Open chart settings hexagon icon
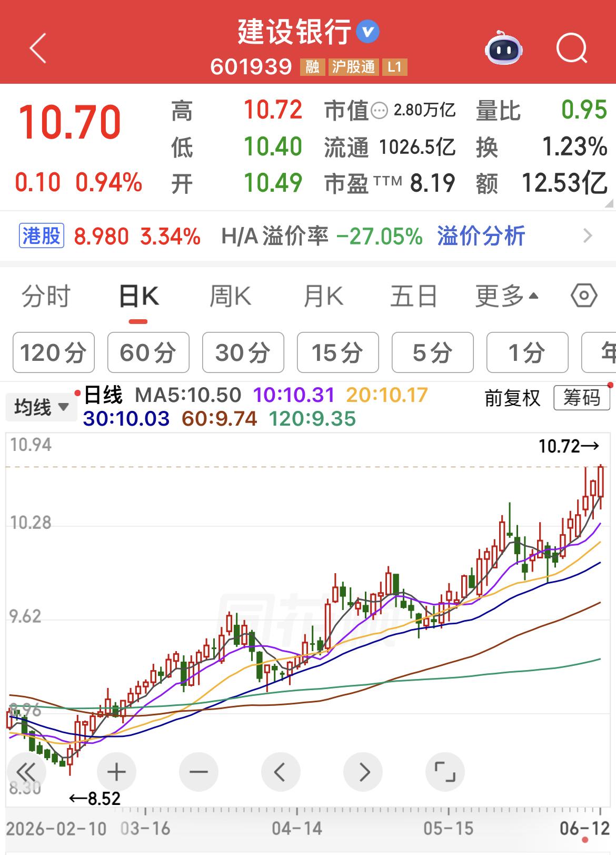 point(584,296)
